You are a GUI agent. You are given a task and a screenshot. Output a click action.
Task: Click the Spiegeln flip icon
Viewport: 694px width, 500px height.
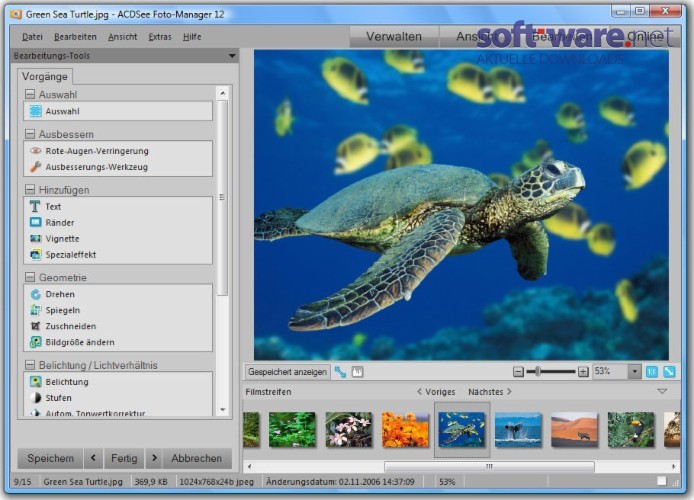(35, 310)
